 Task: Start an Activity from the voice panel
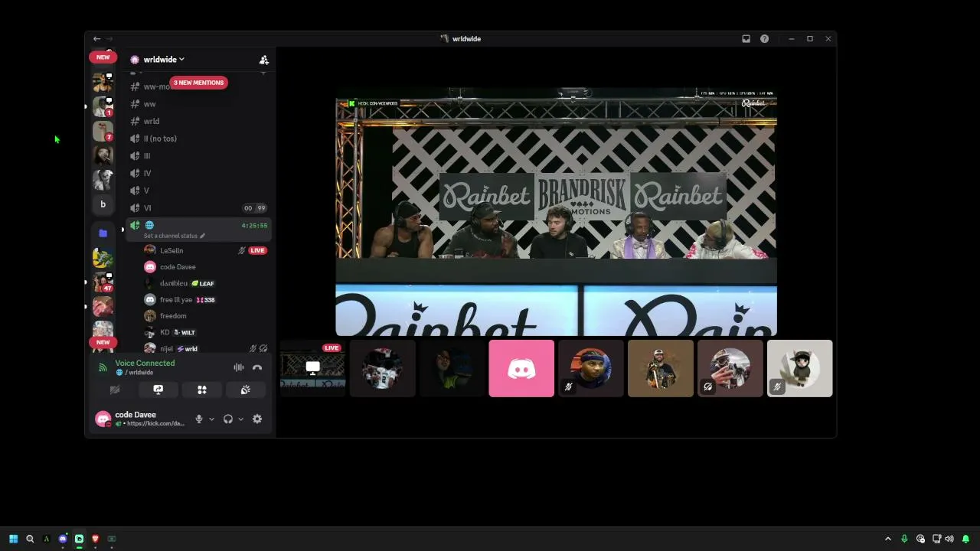pos(202,390)
